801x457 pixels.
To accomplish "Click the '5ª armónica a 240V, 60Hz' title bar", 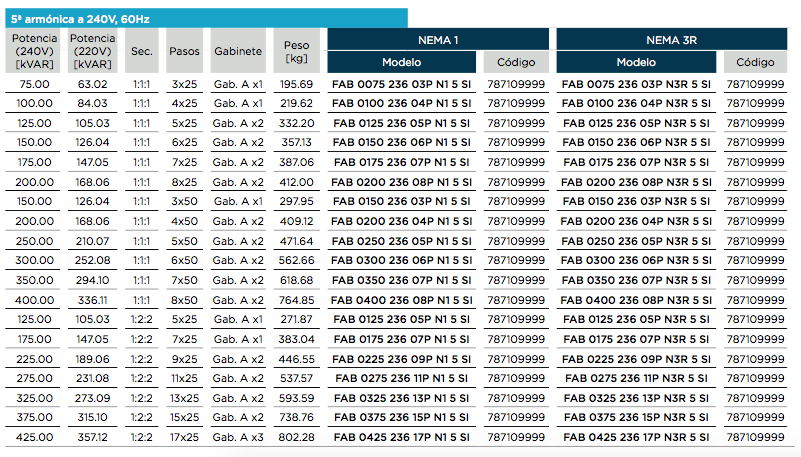I will click(x=206, y=19).
